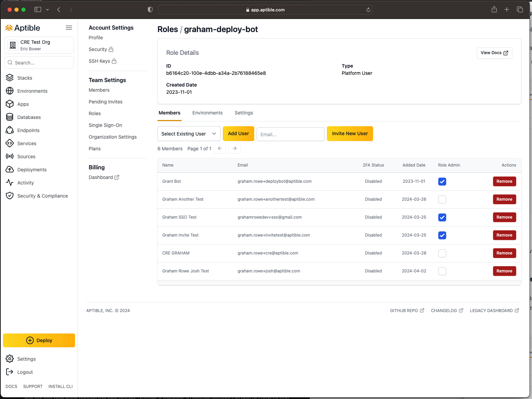This screenshot has height=399, width=532.
Task: Open CRE Test Org switcher
Action: point(39,45)
